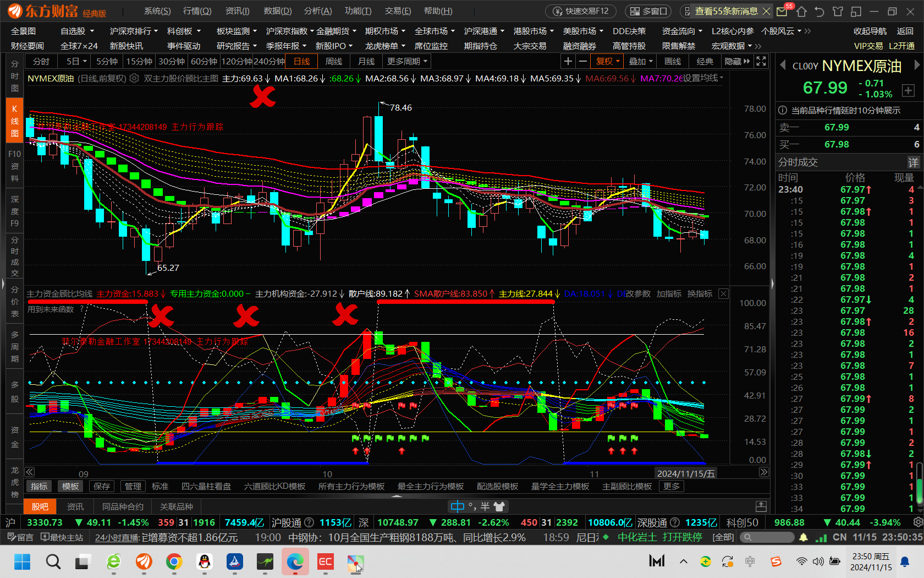Open 深股通 help question icon
Viewport: 924px width, 578px height.
(675, 522)
